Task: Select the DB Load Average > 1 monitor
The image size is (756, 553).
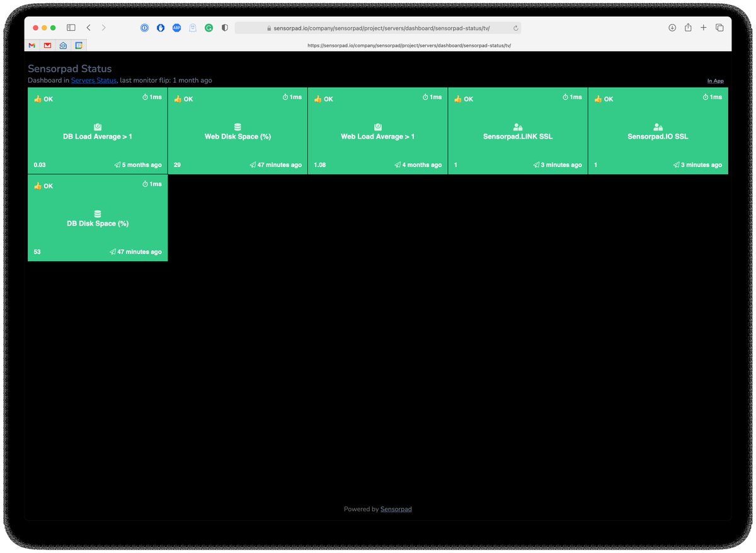Action: click(x=98, y=131)
